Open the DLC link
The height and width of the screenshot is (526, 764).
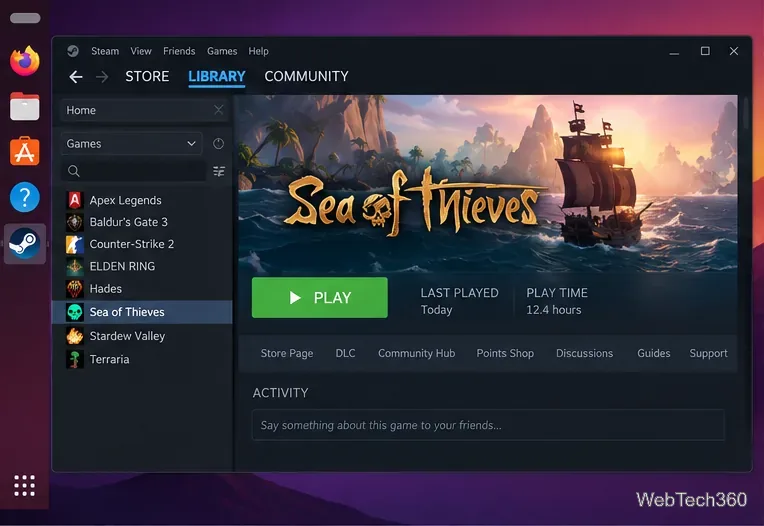pos(345,353)
